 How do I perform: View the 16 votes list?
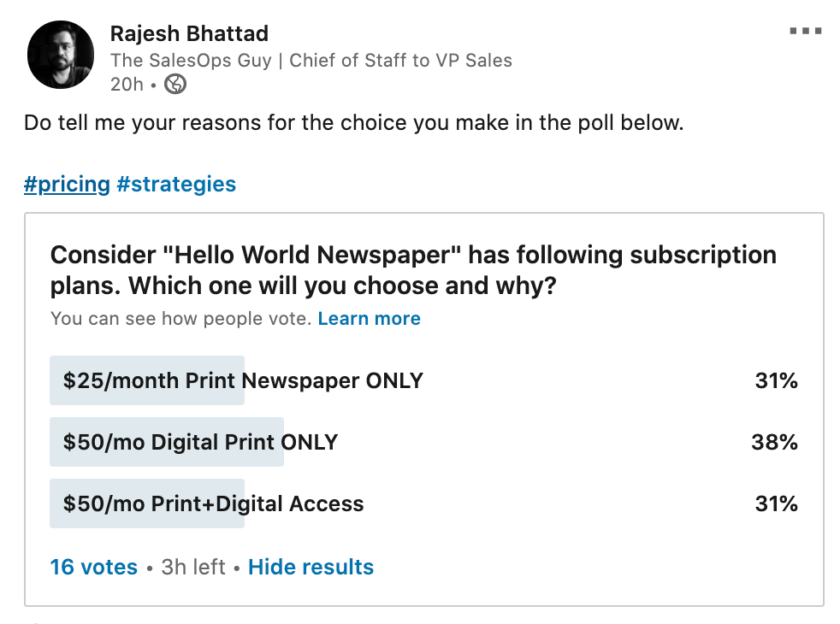pos(93,567)
